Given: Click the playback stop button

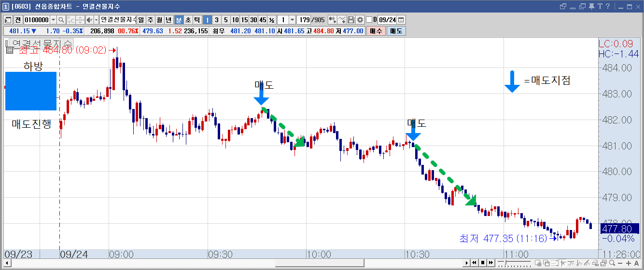Looking at the screenshot, I should pyautogui.click(x=483, y=263).
